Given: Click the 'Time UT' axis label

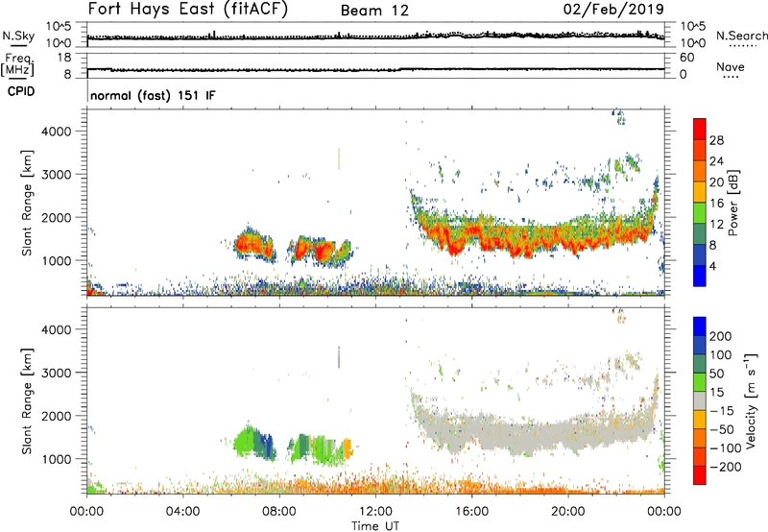Looking at the screenshot, I should pyautogui.click(x=375, y=526).
